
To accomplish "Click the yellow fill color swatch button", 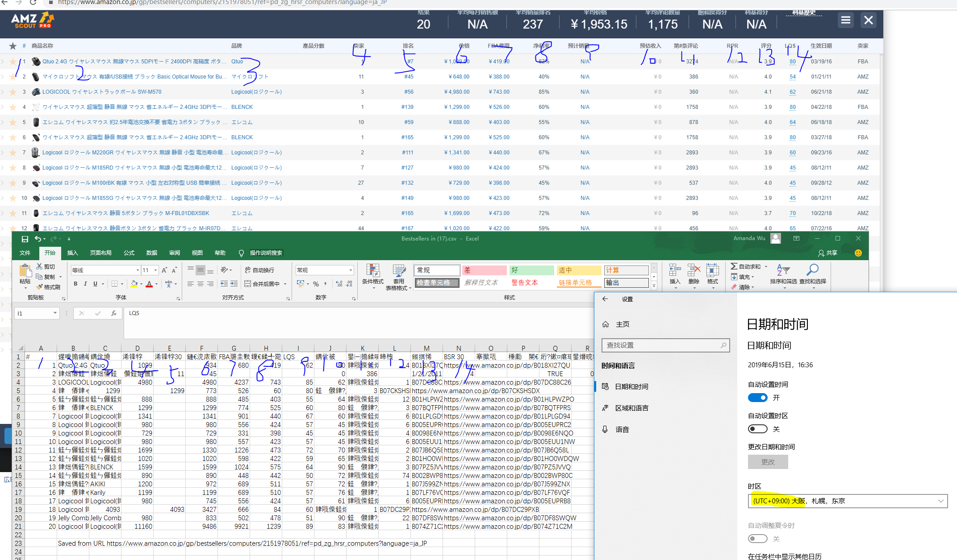I will pos(134,284).
